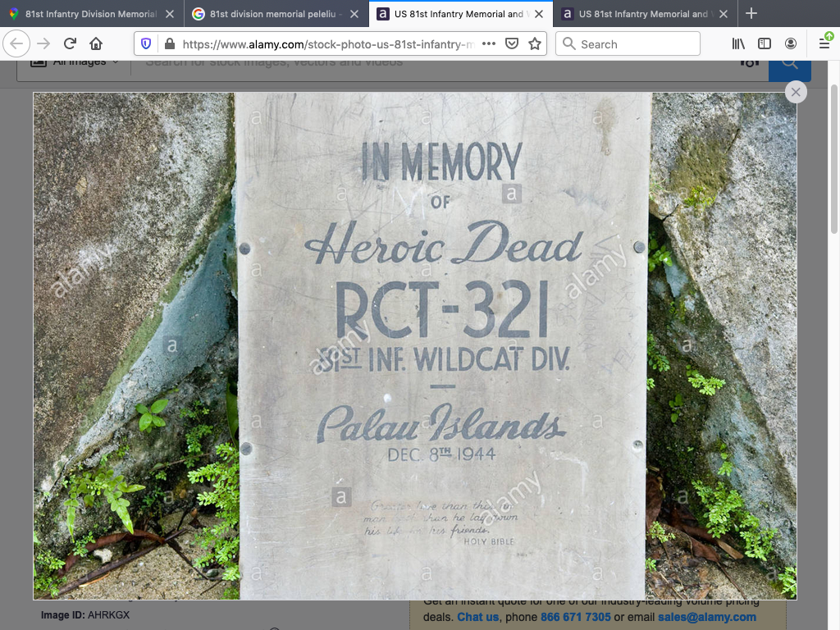This screenshot has width=840, height=630.
Task: Bookmark this page with the star
Action: click(x=535, y=44)
